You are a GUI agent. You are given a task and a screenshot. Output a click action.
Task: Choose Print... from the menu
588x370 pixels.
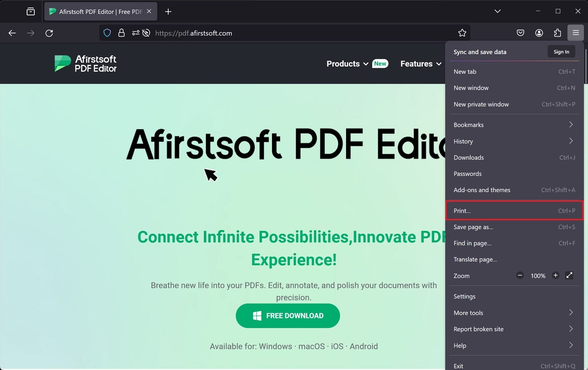514,211
